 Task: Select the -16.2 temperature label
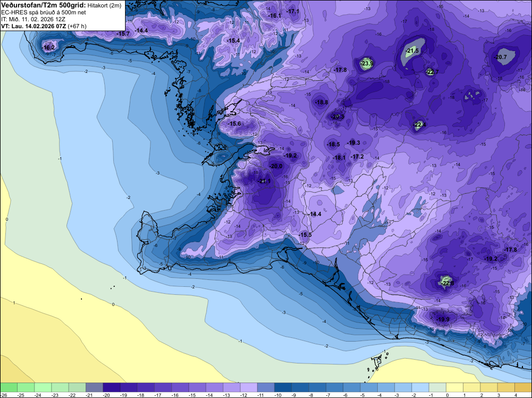tap(48, 47)
